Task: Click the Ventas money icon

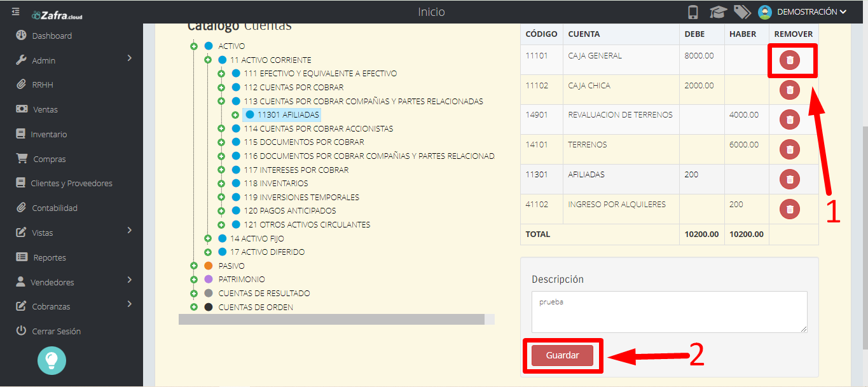Action: [x=22, y=109]
